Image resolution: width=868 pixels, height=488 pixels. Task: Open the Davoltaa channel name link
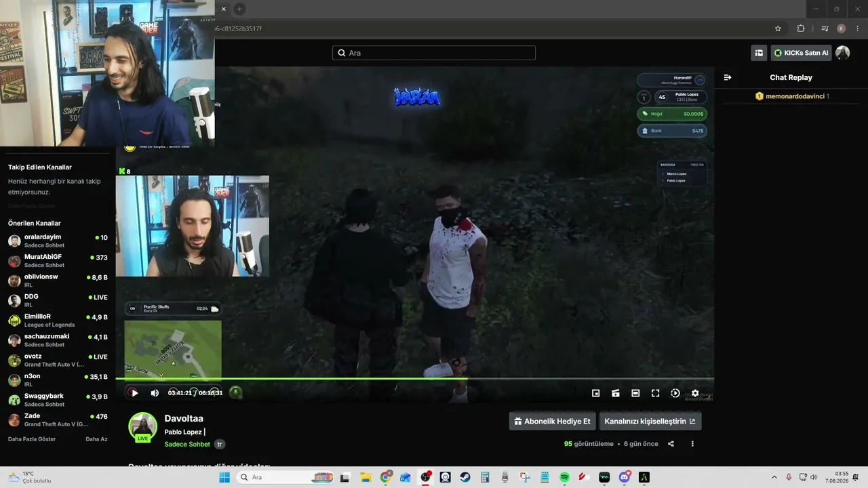184,418
